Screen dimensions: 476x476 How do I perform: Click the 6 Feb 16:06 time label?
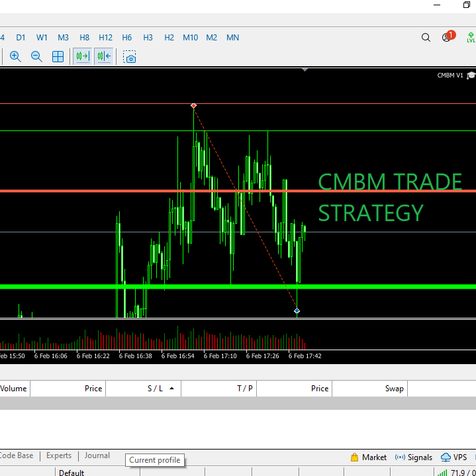(x=51, y=356)
